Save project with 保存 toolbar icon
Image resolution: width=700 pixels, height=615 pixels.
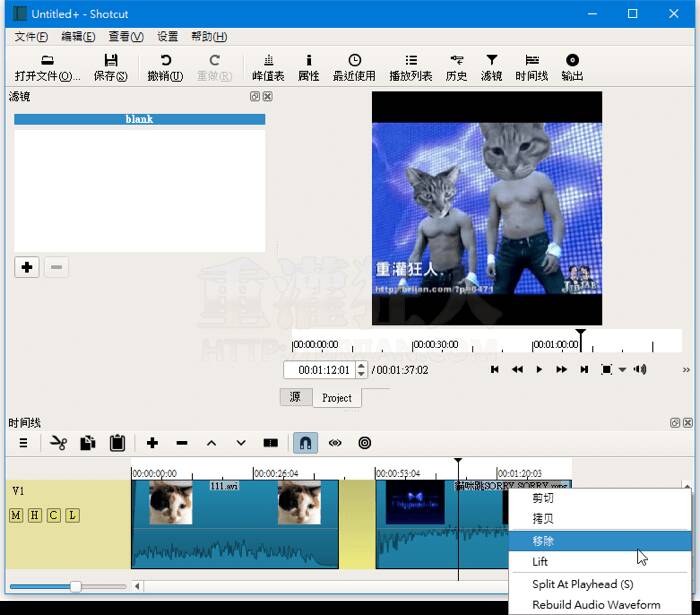(x=110, y=67)
